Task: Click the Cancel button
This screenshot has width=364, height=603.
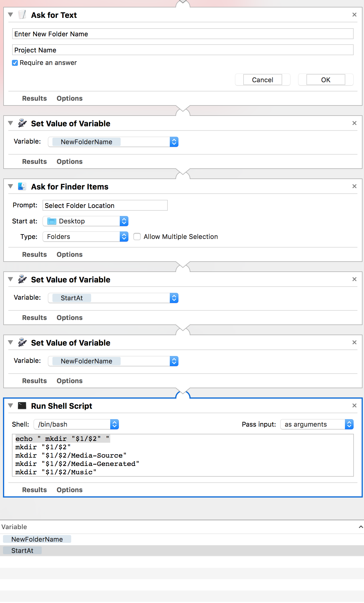Action: coord(262,80)
